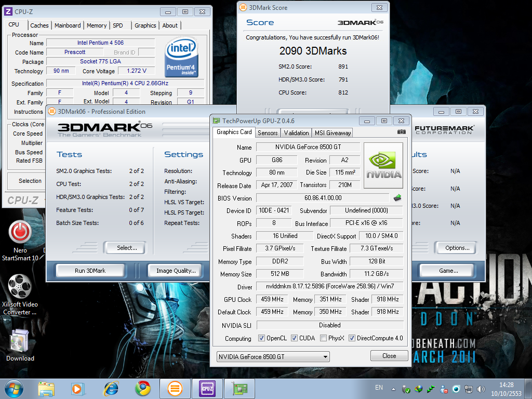Click the Intel Pentium 4 logo in CPU-Z
Image resolution: width=532 pixels, height=399 pixels.
pos(181,57)
